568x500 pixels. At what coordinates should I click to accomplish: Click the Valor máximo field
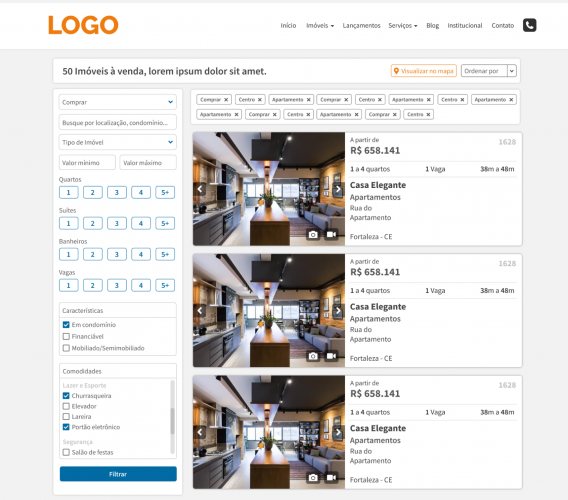pos(148,163)
